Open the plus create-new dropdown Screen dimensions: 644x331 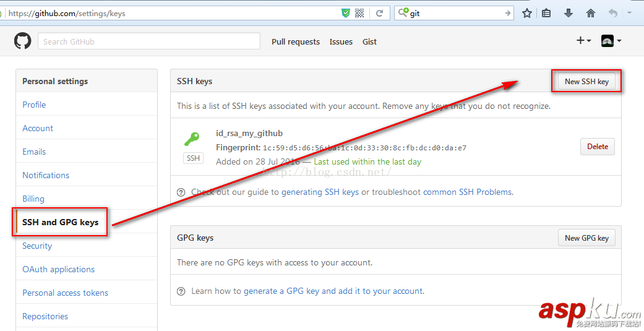(x=583, y=40)
